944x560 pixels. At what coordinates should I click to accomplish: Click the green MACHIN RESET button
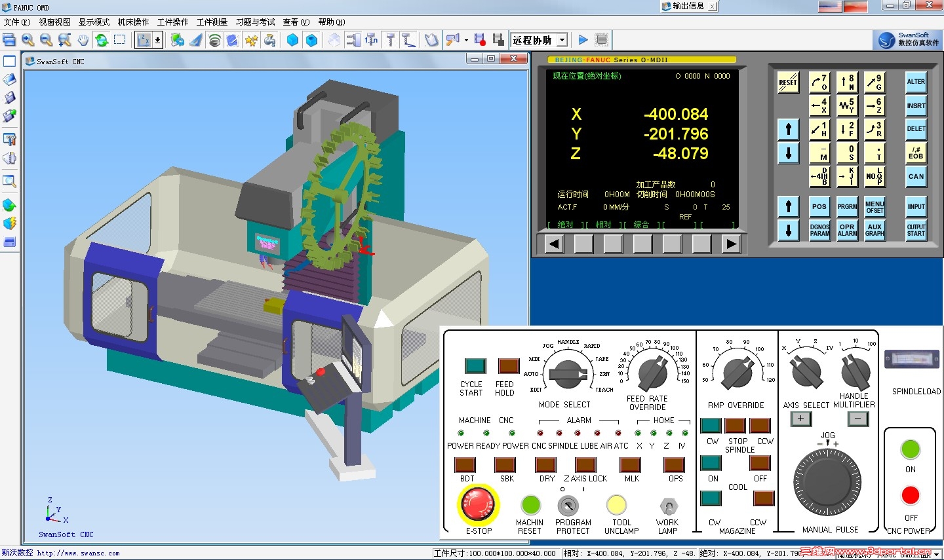(x=530, y=504)
